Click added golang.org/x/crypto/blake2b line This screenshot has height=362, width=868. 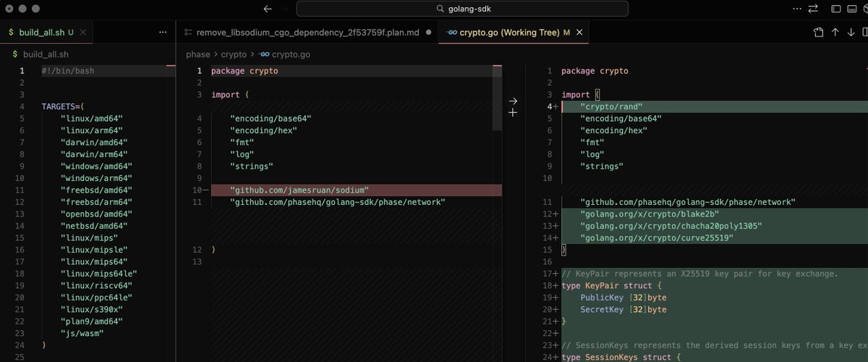click(x=715, y=214)
